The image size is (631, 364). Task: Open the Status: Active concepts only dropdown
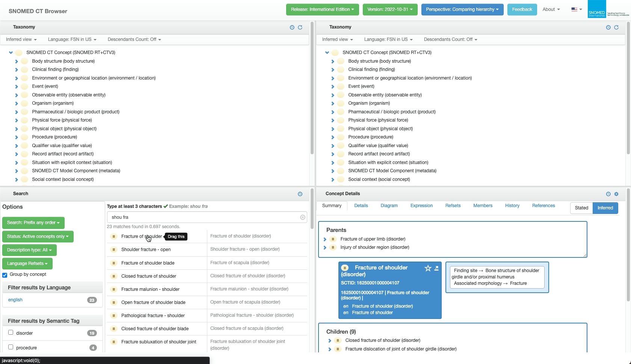pos(38,236)
